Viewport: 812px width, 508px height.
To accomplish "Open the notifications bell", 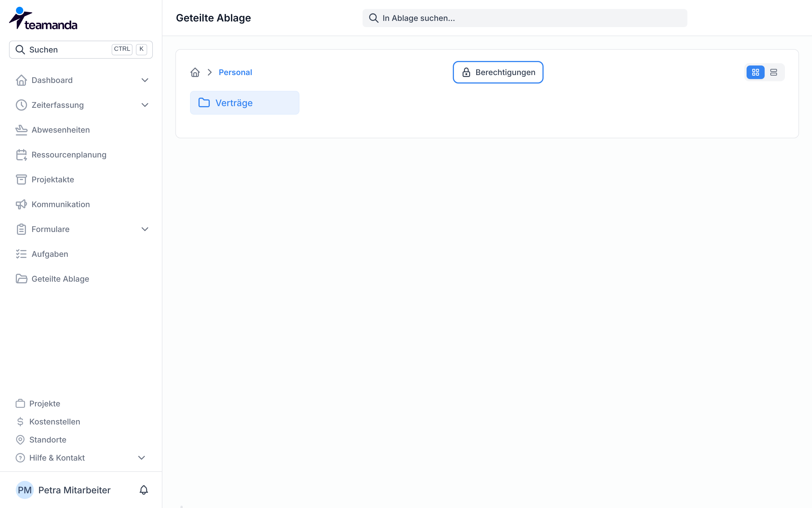I will (144, 490).
